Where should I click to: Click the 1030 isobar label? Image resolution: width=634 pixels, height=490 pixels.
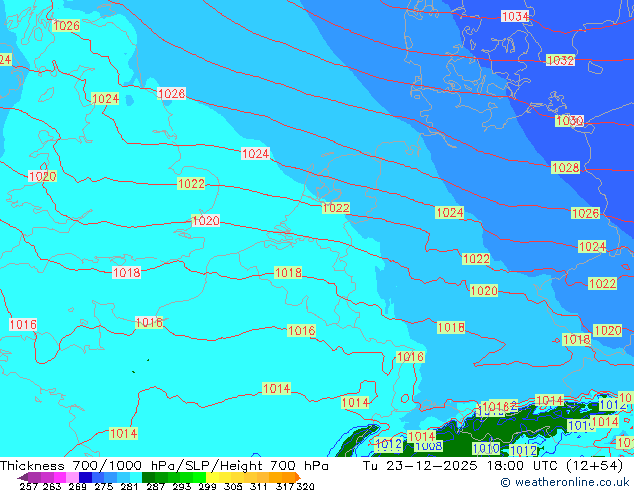tap(569, 120)
